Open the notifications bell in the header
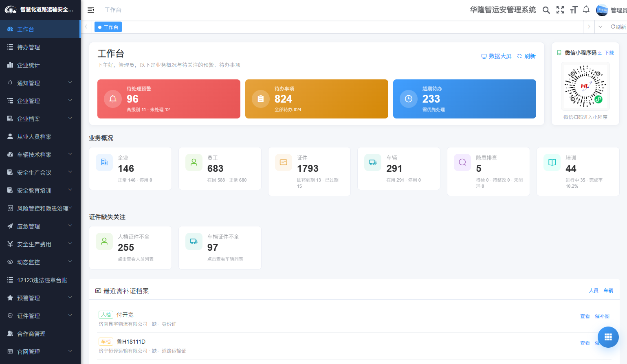The width and height of the screenshot is (627, 364). pyautogui.click(x=586, y=9)
